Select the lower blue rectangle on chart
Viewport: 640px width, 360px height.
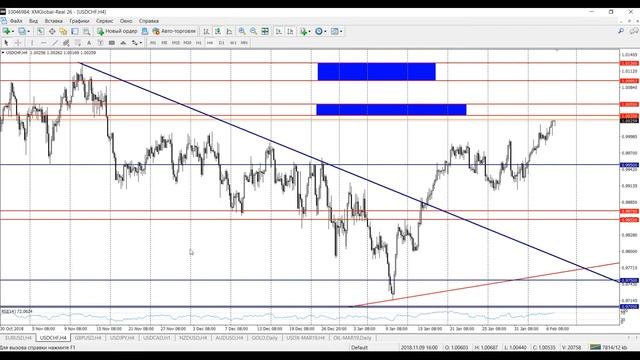point(391,109)
